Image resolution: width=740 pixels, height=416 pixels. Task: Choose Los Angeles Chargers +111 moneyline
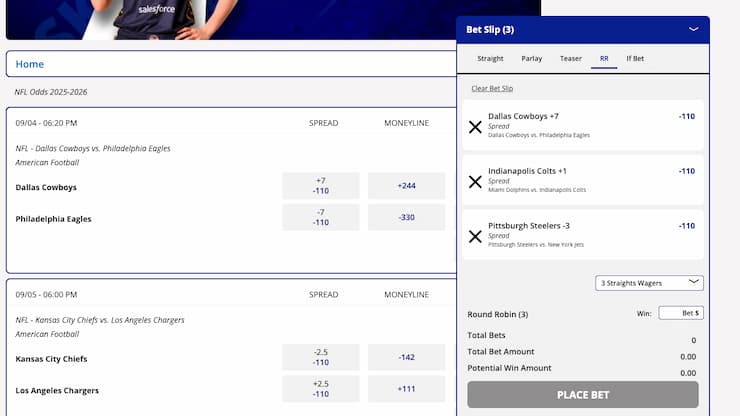[406, 389]
